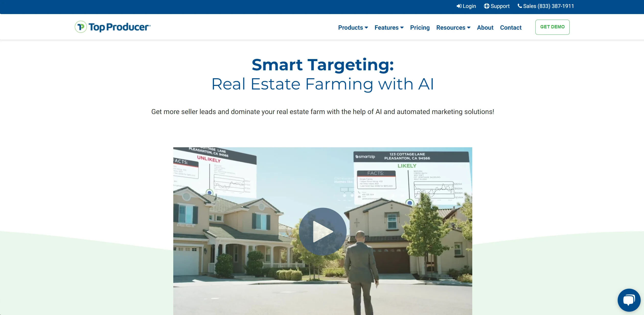The height and width of the screenshot is (315, 644).
Task: Open the Pricing page
Action: click(420, 27)
